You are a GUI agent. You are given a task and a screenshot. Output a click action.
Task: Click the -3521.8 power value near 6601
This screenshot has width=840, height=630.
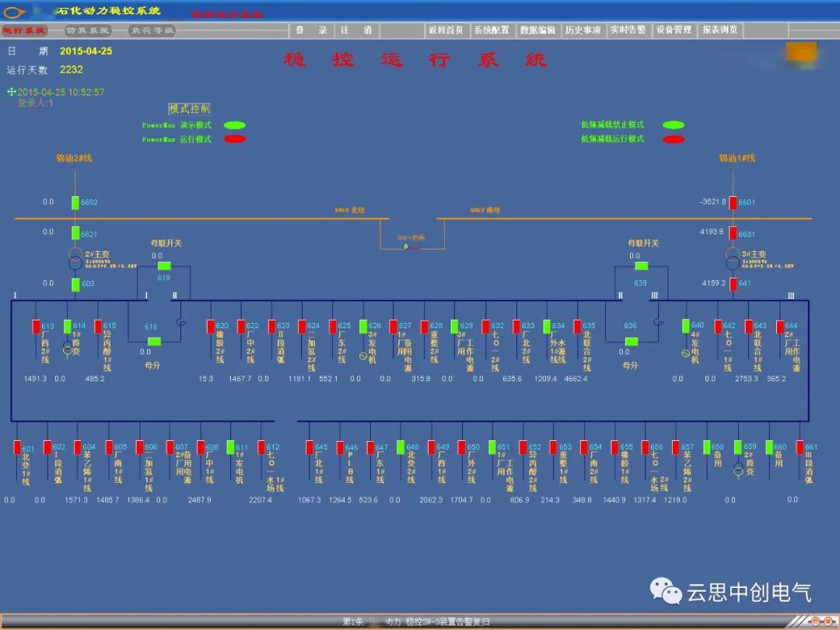(712, 202)
